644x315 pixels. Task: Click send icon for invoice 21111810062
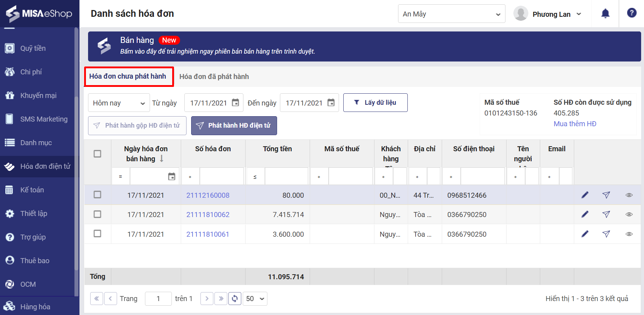tap(606, 214)
